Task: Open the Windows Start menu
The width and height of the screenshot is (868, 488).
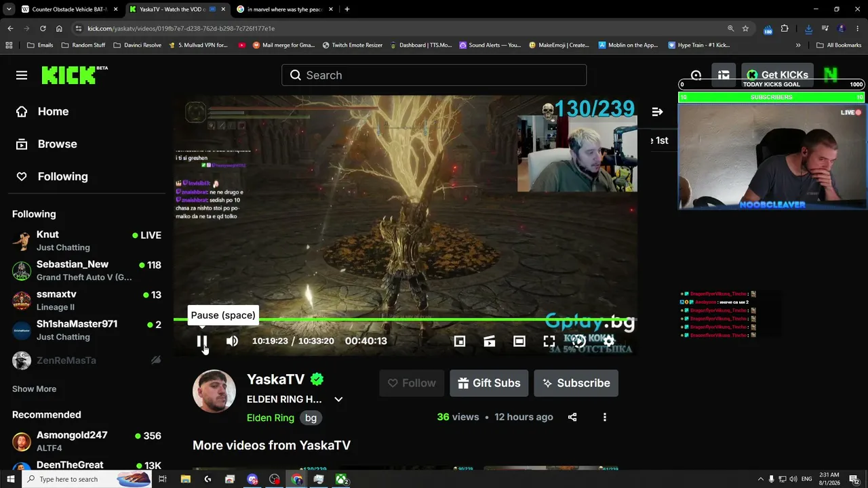Action: [x=10, y=479]
